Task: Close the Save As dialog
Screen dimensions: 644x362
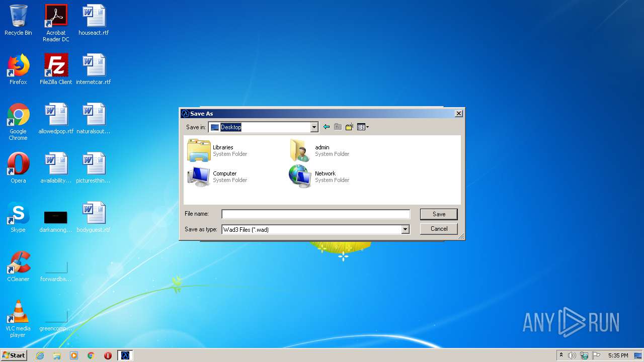Action: coord(458,114)
